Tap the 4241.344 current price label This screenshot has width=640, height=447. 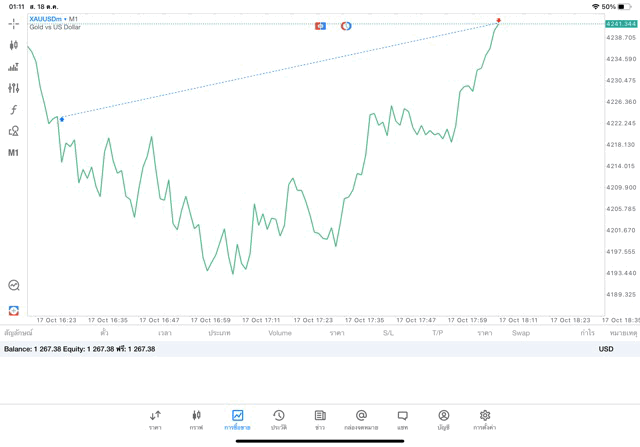tap(621, 23)
